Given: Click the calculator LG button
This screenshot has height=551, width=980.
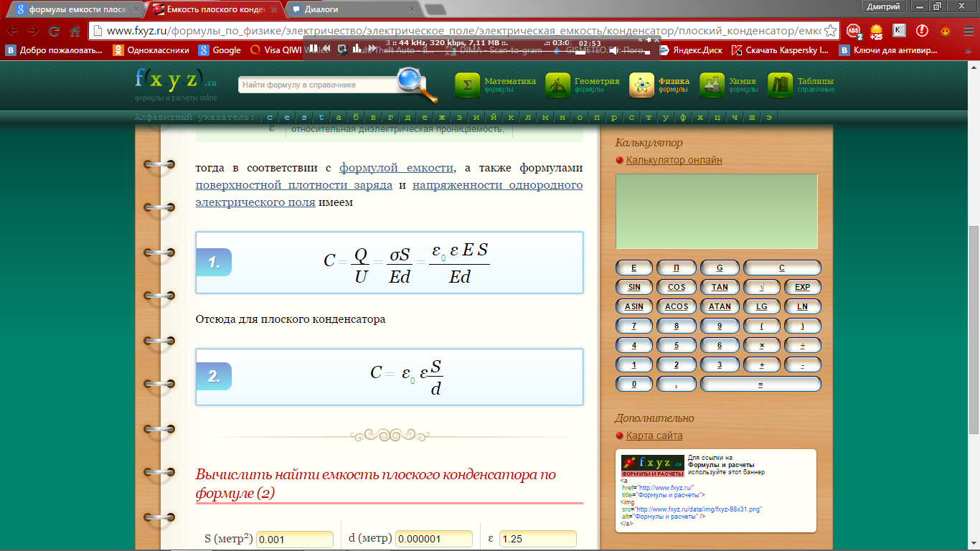Looking at the screenshot, I should [762, 306].
